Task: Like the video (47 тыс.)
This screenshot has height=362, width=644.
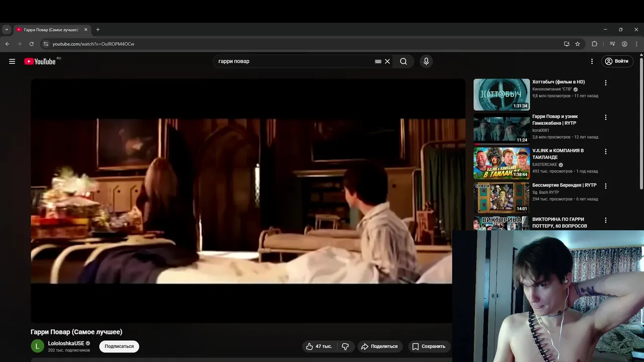Action: coord(319,346)
